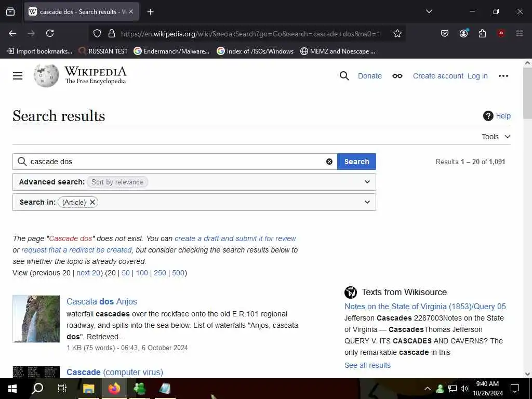
Task: Open the Wikipedia main menu hamburger icon
Action: (18, 76)
